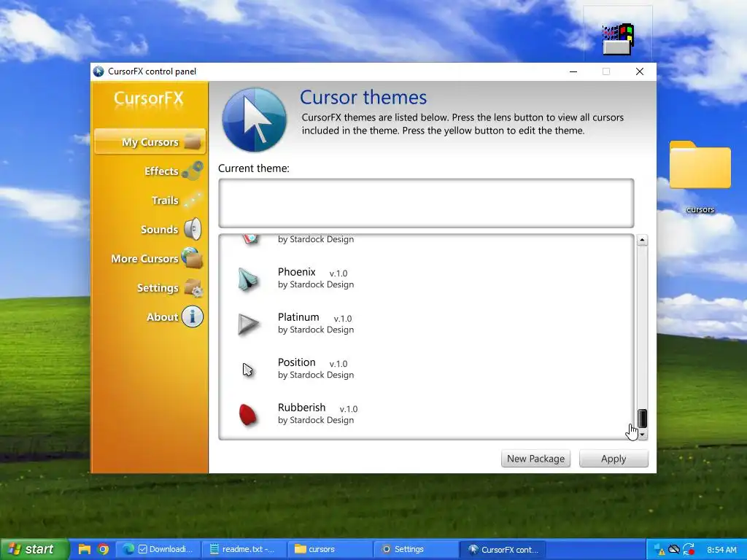Select the Position cursor theme icon
The height and width of the screenshot is (560, 747).
[248, 370]
